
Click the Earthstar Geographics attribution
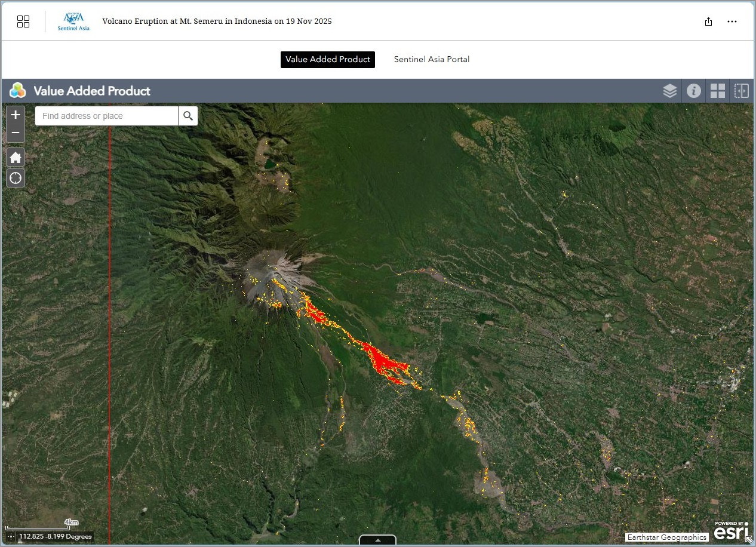pos(666,537)
